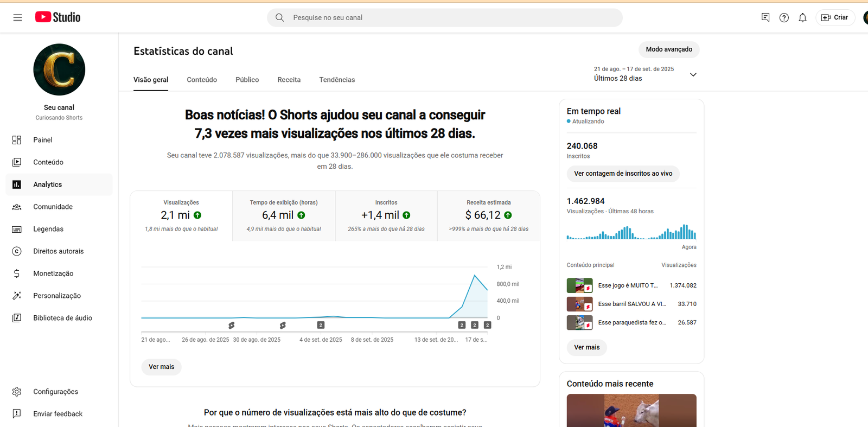Open Personalização in the sidebar
Screen dimensions: 868x427
(x=59, y=296)
